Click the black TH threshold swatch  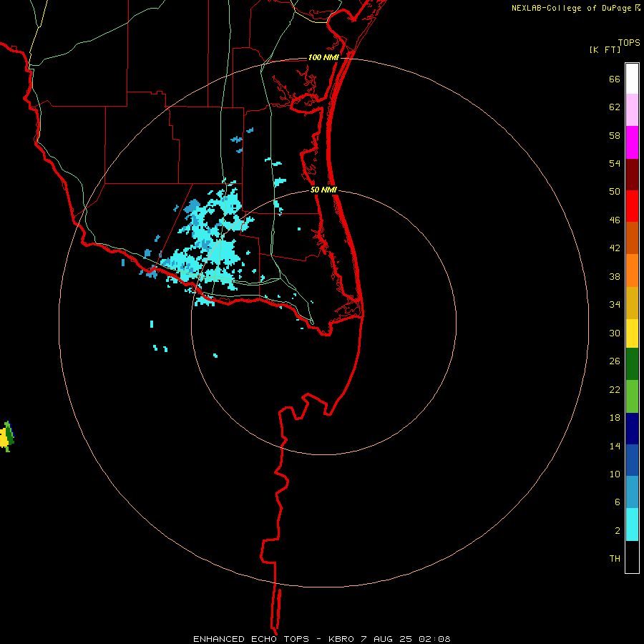(x=632, y=557)
